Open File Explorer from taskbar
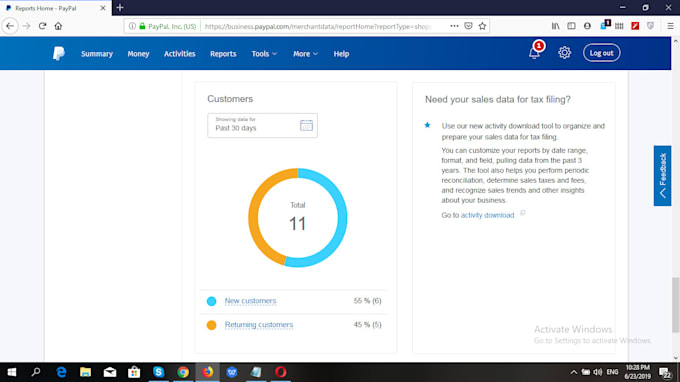The width and height of the screenshot is (680, 382). coord(85,372)
